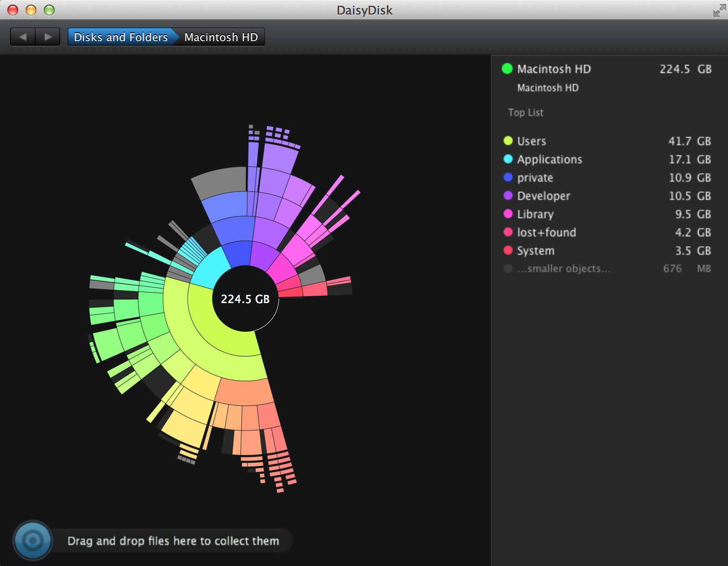
Task: Click the forward navigation arrow
Action: click(48, 37)
